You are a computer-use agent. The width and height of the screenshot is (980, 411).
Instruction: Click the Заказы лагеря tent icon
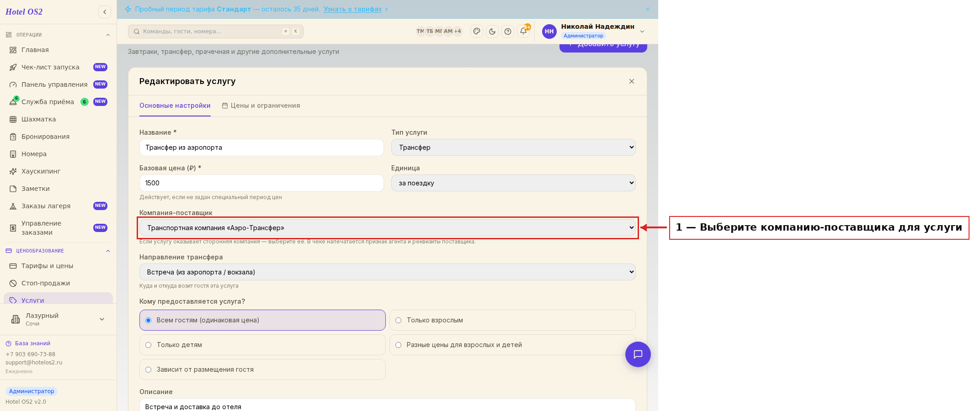tap(13, 206)
